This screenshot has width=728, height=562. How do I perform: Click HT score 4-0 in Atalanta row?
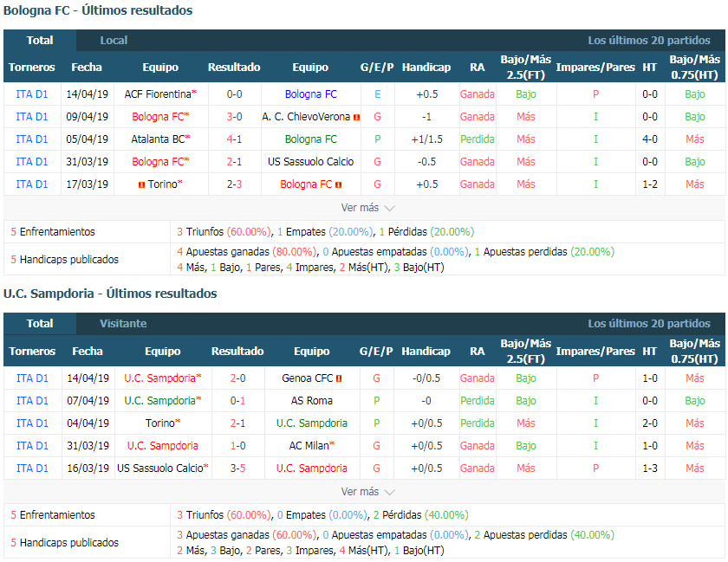tap(649, 139)
